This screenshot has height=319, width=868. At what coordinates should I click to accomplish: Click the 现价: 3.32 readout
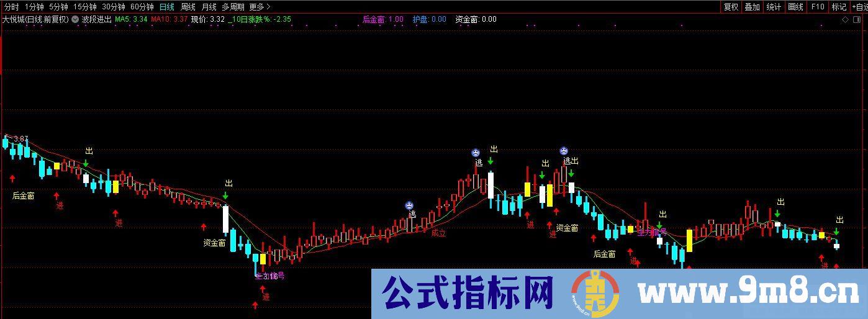(x=208, y=19)
